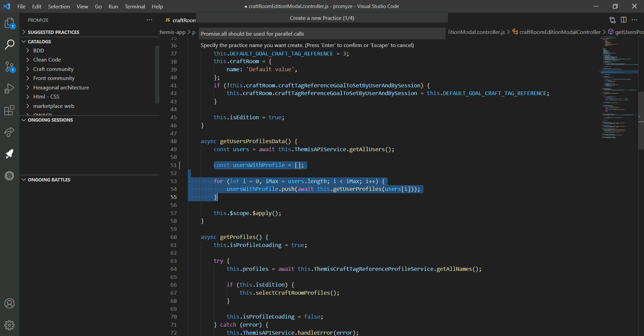Open Run and Debug view
The height and width of the screenshot is (336, 644).
tap(9, 88)
